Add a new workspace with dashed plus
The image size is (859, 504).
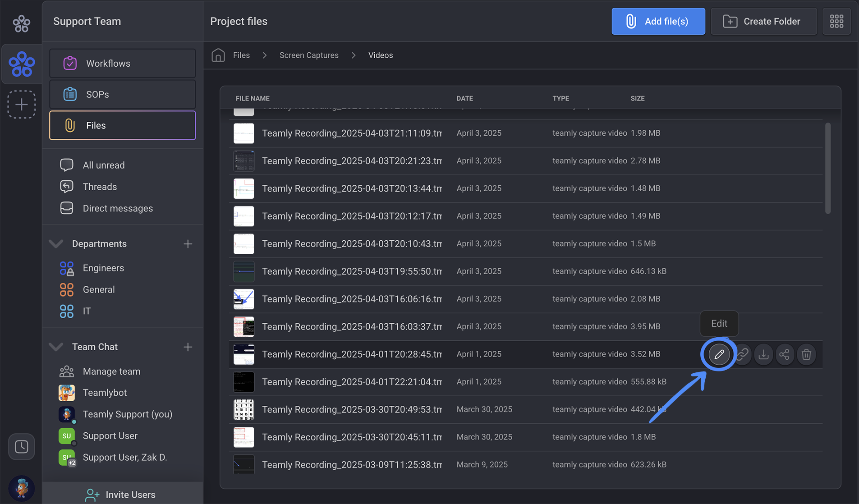(x=21, y=105)
